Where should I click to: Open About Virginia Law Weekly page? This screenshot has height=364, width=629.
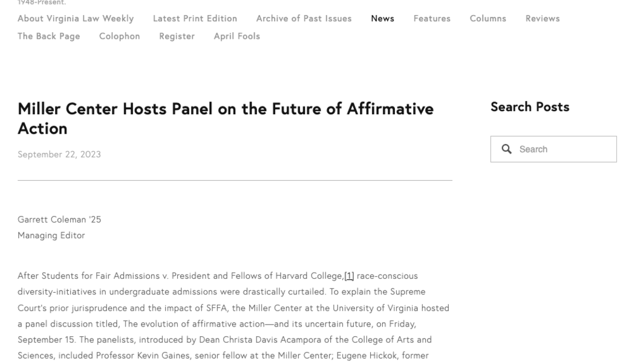pos(76,19)
